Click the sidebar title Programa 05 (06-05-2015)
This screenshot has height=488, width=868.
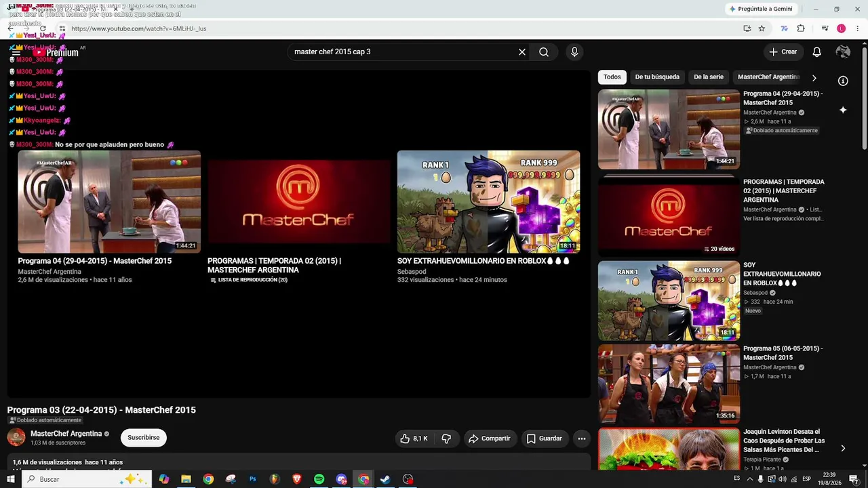783,353
